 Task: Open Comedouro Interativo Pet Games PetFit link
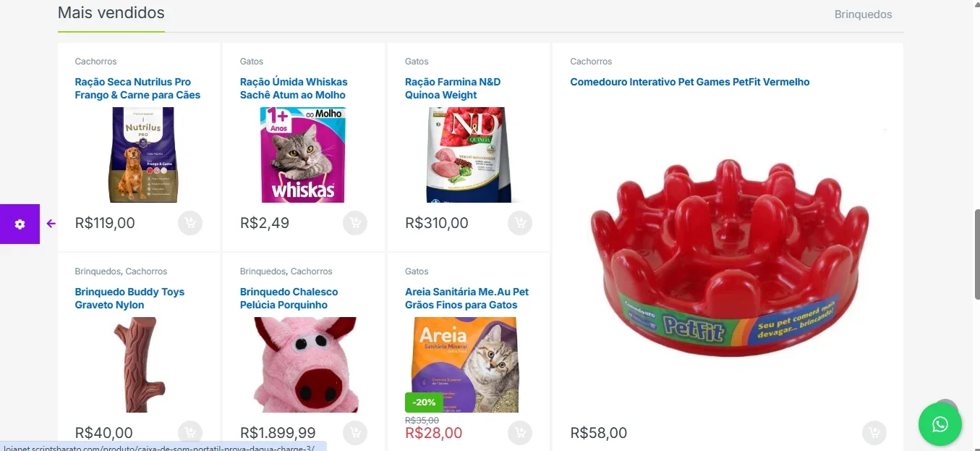click(690, 82)
